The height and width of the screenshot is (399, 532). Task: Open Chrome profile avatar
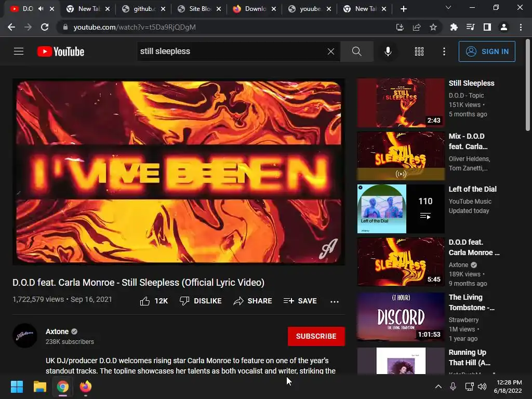(504, 27)
